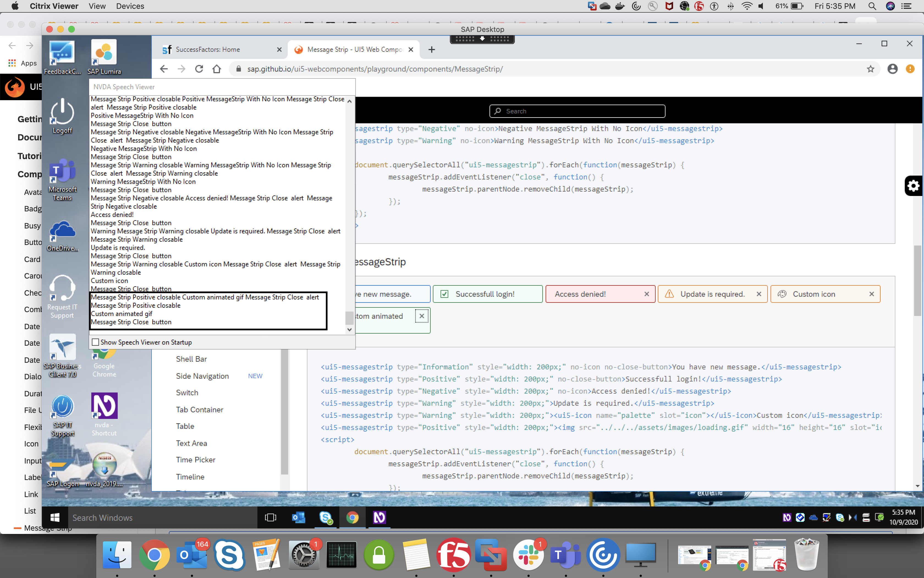Open Skype from the Windows taskbar

tap(326, 518)
